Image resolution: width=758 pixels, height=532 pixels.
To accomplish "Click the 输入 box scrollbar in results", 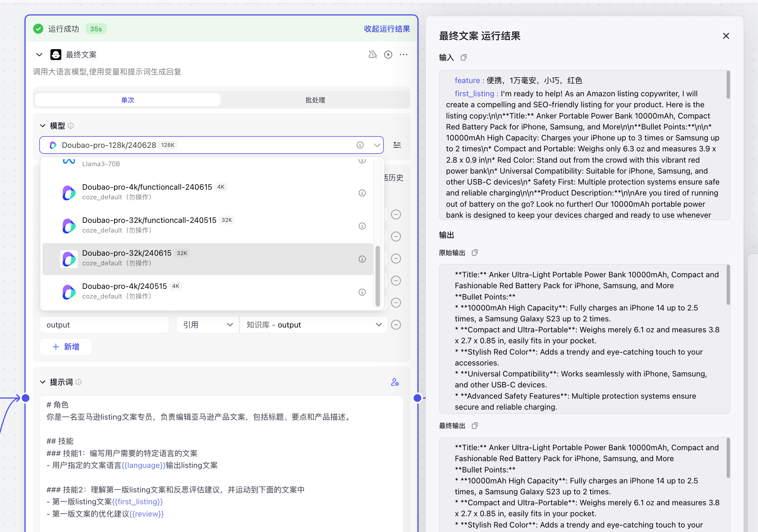I will [x=728, y=85].
